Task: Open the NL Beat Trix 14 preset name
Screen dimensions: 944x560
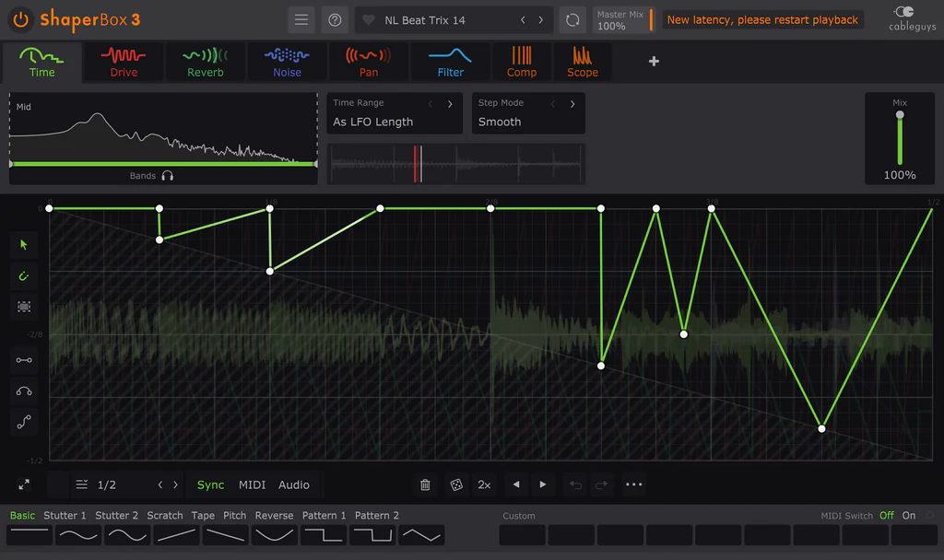Action: (424, 20)
